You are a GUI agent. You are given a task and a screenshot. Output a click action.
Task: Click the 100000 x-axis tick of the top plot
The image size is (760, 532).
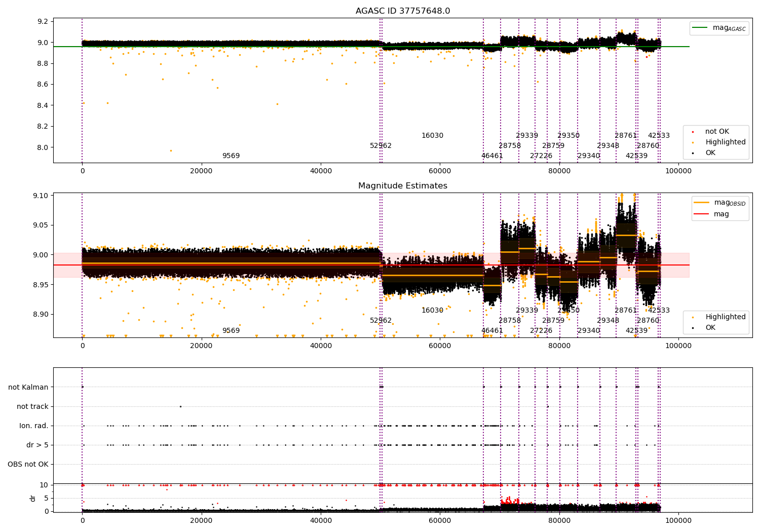(678, 171)
